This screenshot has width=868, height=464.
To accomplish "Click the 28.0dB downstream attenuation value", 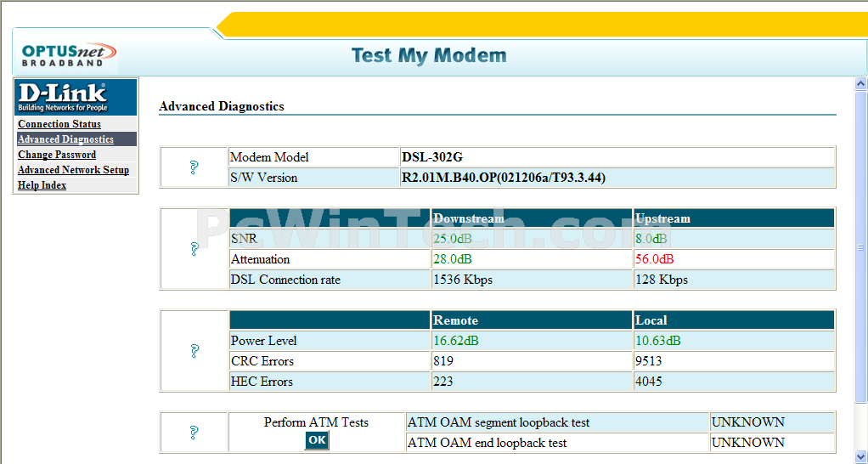I will (453, 259).
